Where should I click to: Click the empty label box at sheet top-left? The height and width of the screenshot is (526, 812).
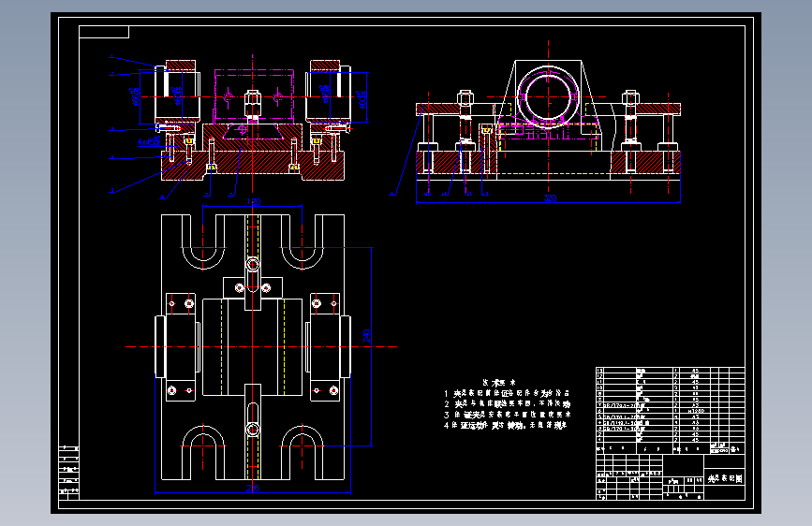point(104,32)
